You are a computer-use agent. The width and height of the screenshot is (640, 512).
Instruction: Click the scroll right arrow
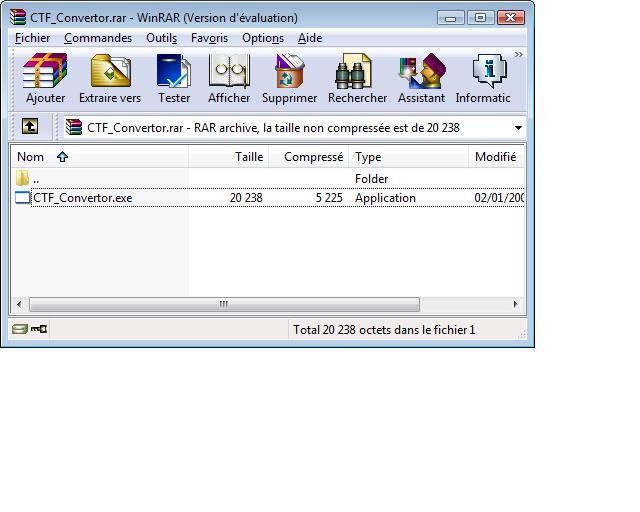pyautogui.click(x=516, y=304)
